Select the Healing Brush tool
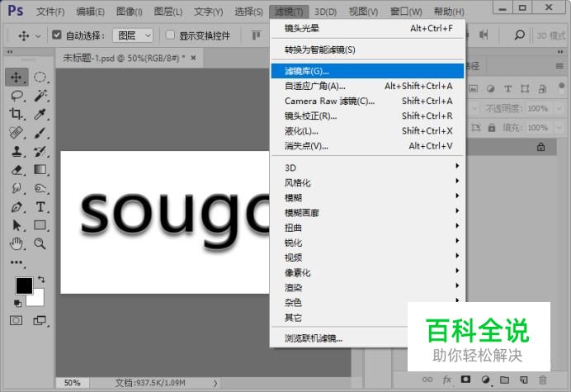 point(17,132)
